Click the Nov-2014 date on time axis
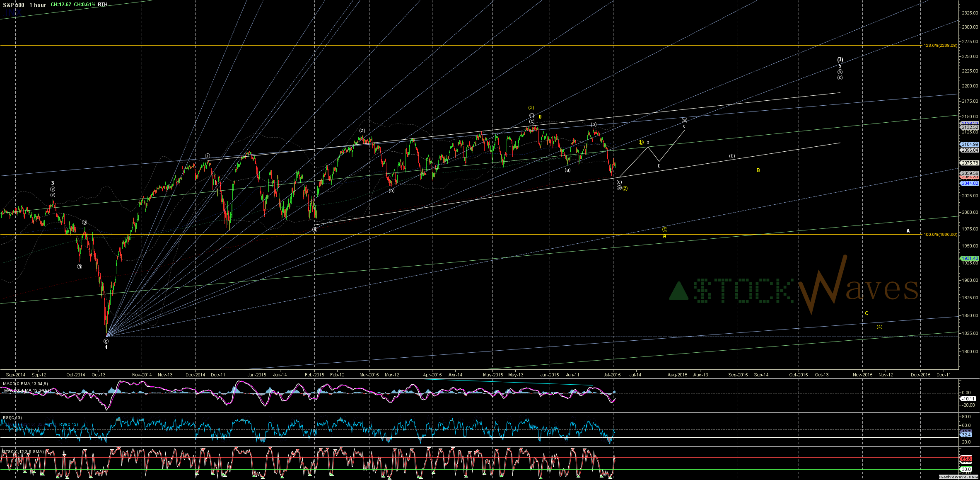This screenshot has height=480, width=980. [x=142, y=375]
